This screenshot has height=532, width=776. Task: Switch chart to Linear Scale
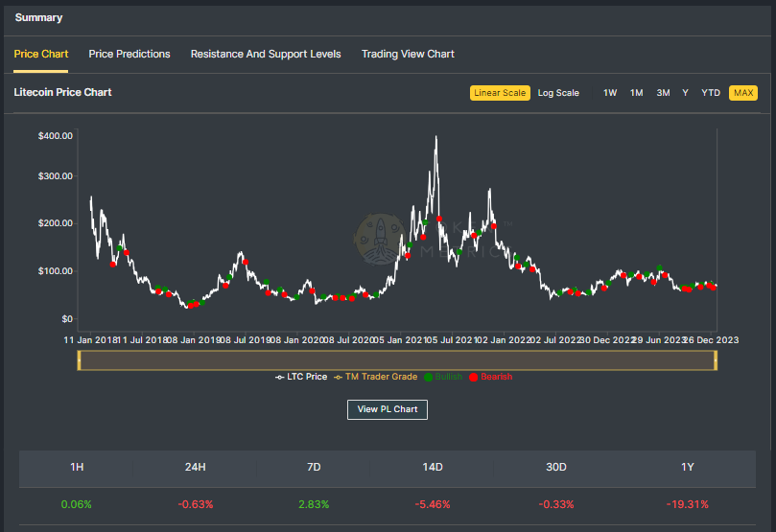[x=499, y=93]
